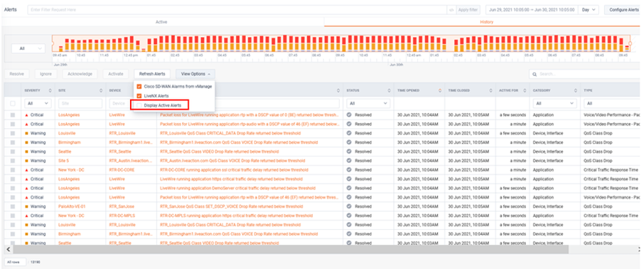Open the RTR_Austin.liveaction device link
644x269 pixels.
coord(131,161)
